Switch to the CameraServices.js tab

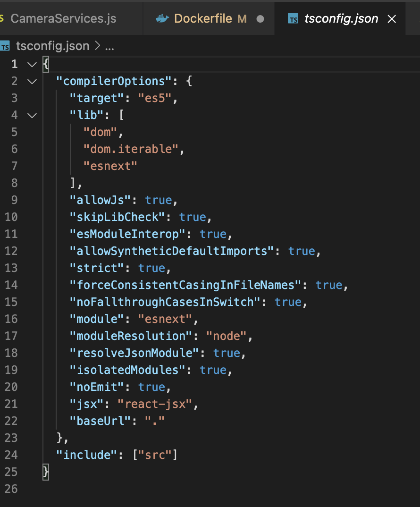point(63,19)
